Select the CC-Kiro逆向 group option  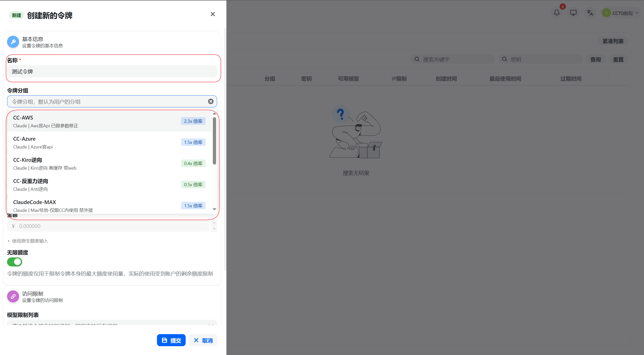[96, 164]
